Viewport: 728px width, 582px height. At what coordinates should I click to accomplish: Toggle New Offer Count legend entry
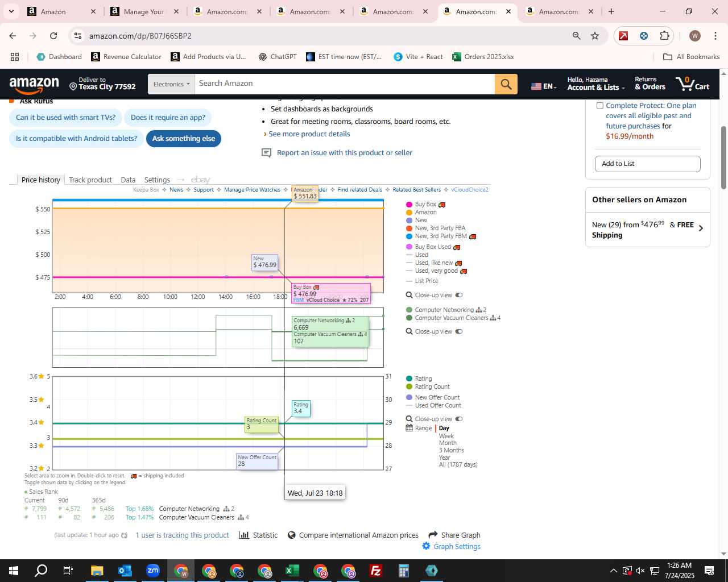tap(433, 398)
